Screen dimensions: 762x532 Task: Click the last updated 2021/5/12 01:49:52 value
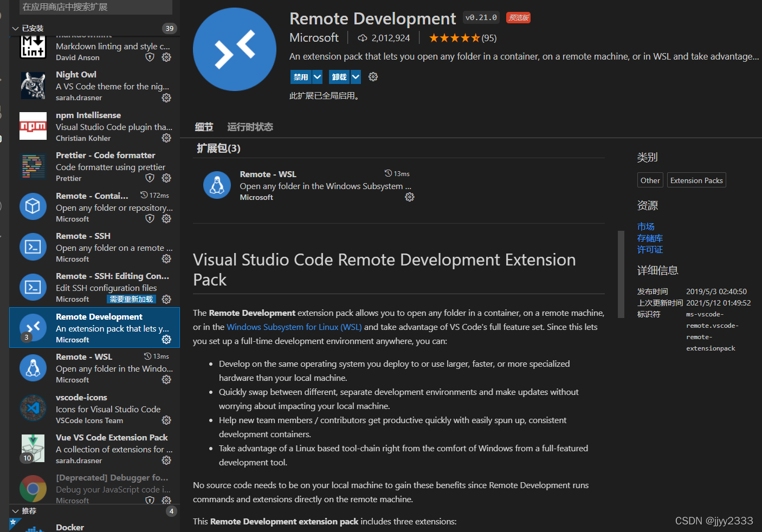719,303
